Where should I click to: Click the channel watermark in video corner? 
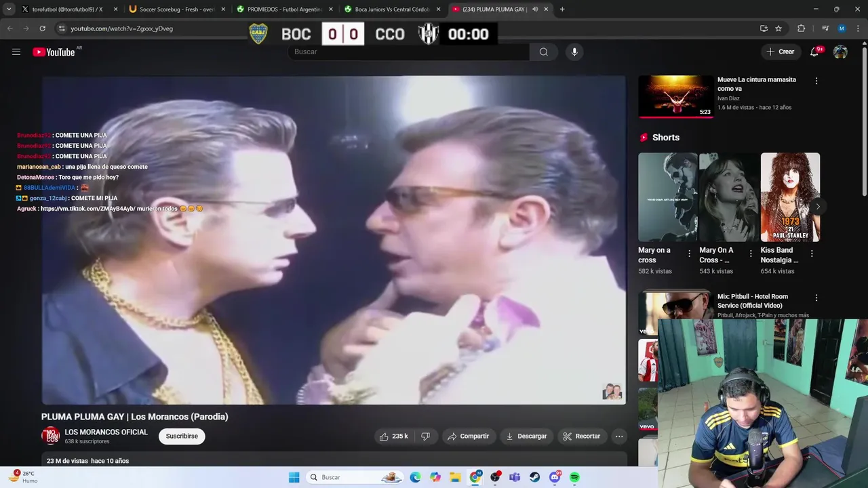pos(612,392)
